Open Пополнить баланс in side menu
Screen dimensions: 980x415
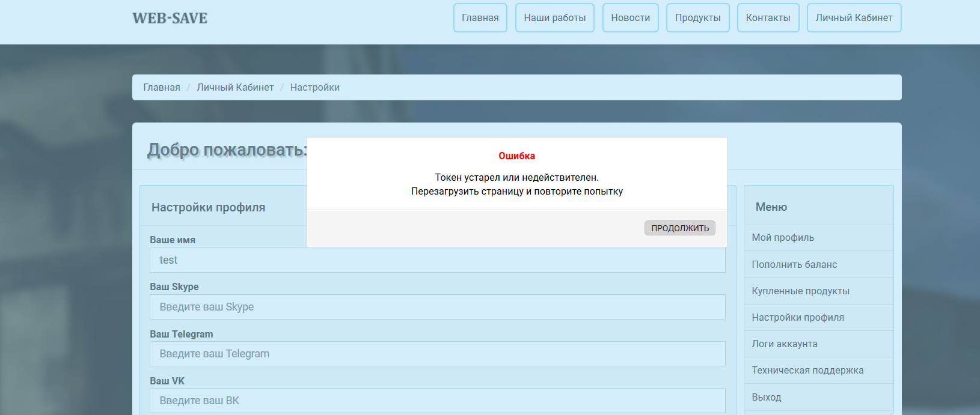pos(819,264)
